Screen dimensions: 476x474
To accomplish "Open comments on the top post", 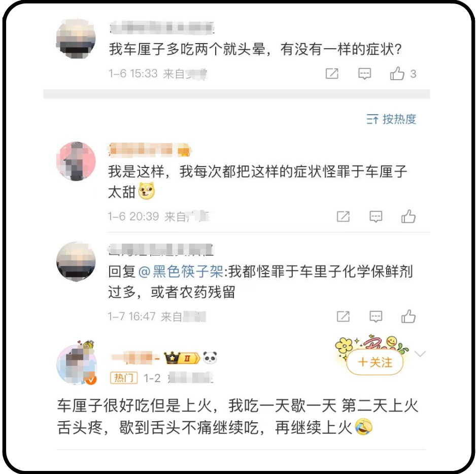I will [364, 74].
